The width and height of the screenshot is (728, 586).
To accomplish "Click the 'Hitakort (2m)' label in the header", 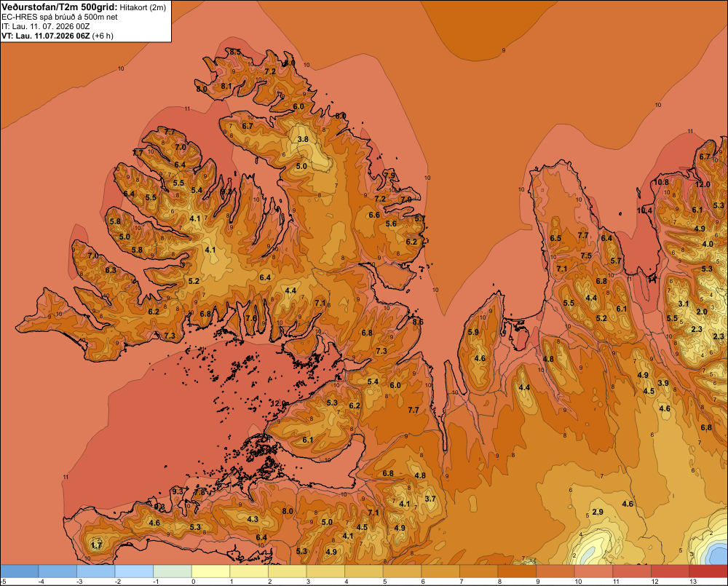I will 143,7.
